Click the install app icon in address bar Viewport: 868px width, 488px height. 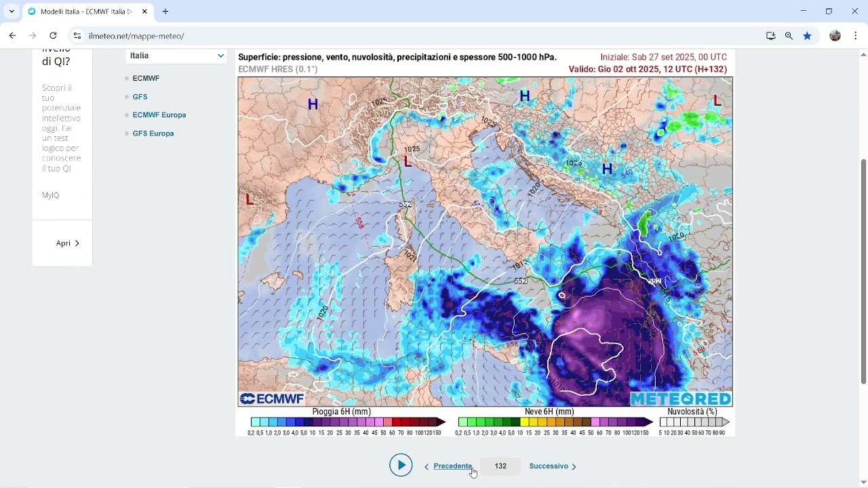click(770, 36)
